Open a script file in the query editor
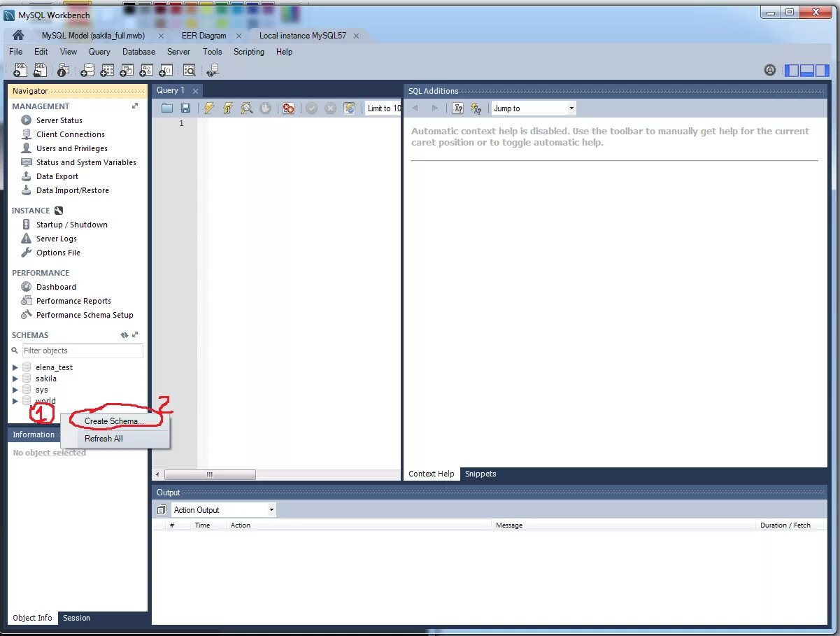 167,108
